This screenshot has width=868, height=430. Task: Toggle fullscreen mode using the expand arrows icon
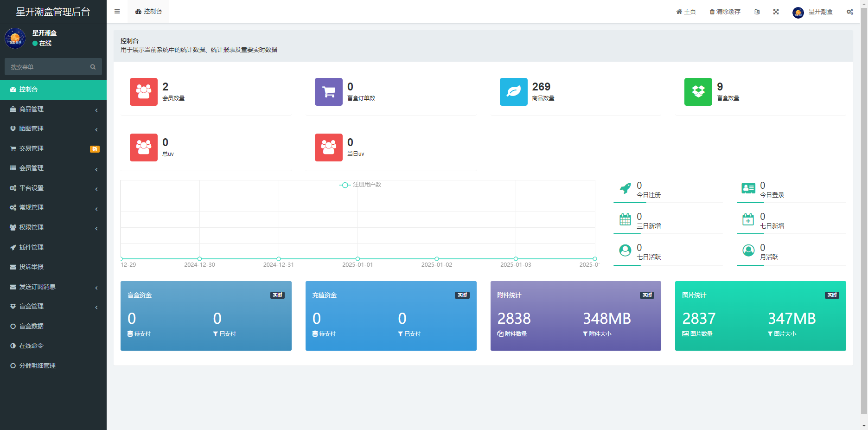776,12
